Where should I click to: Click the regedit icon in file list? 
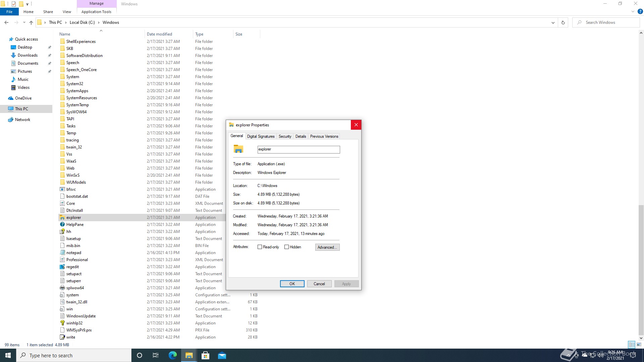(x=62, y=267)
